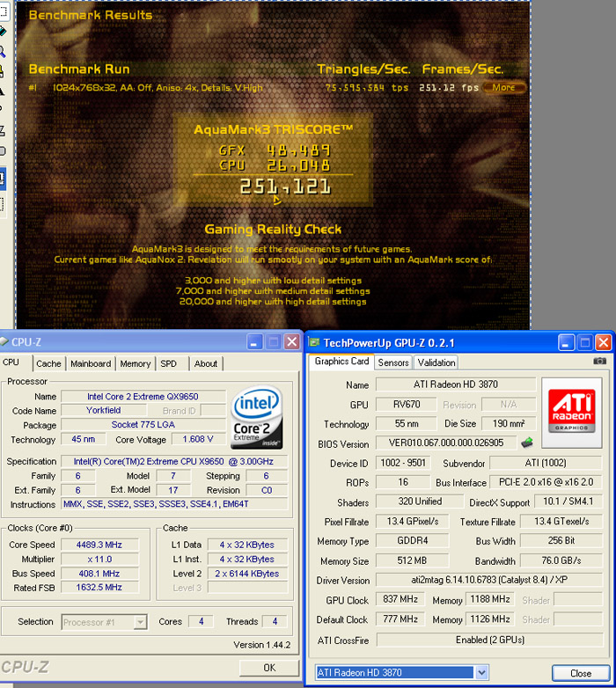Click the DirectX support value '10.1 / SM4.1'
The image size is (616, 688).
point(568,501)
